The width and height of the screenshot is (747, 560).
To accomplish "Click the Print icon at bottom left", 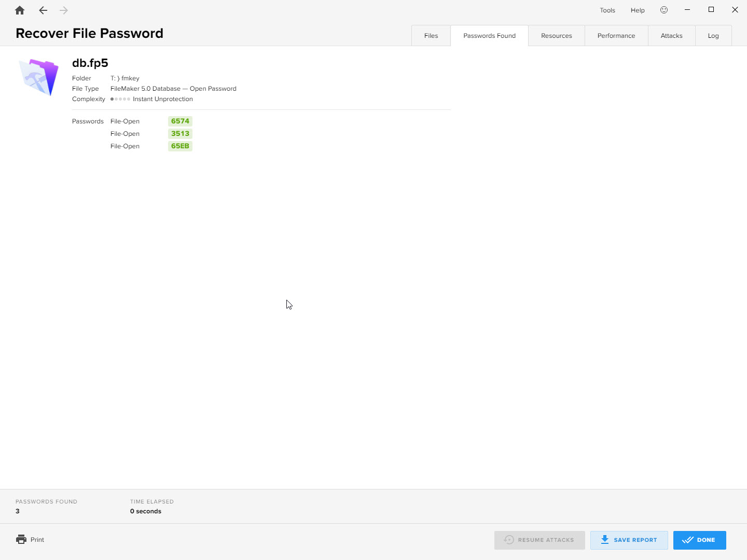I will click(21, 539).
